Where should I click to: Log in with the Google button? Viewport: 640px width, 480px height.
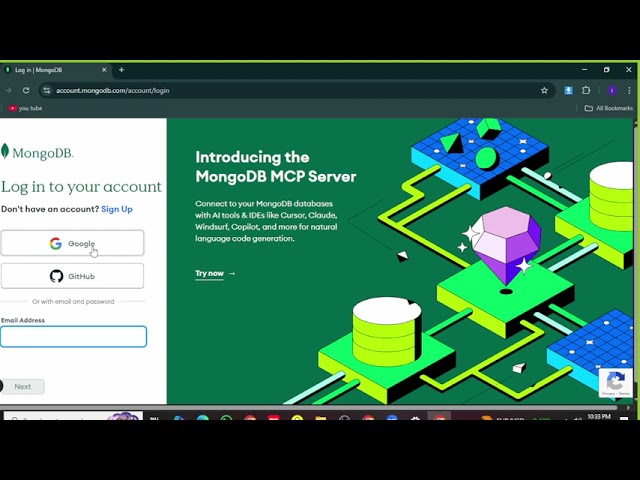[x=72, y=243]
